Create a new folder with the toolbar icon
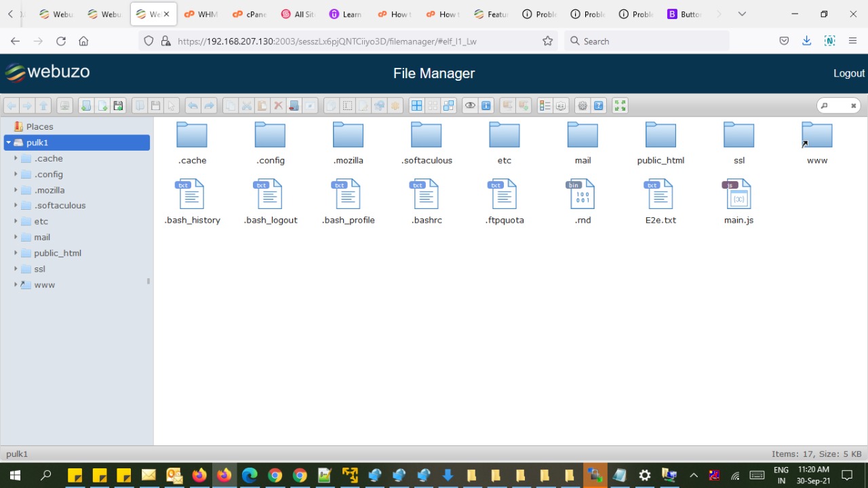The height and width of the screenshot is (488, 868). pos(86,105)
